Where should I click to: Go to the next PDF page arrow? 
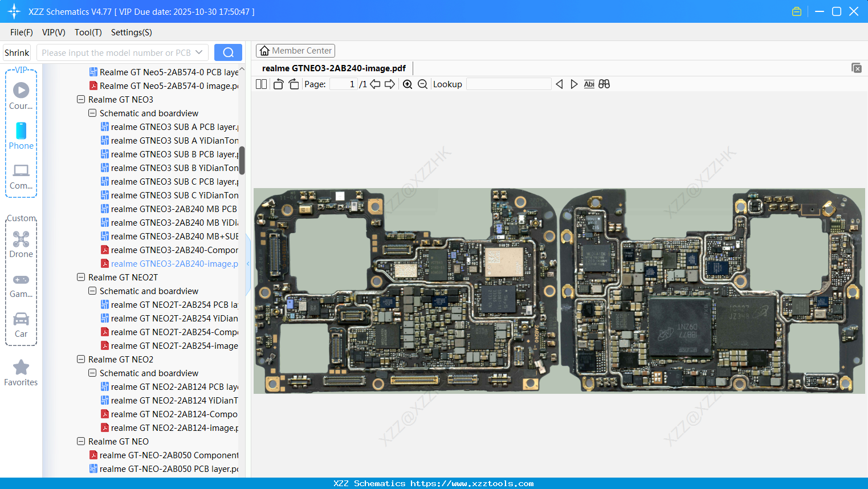(x=390, y=84)
